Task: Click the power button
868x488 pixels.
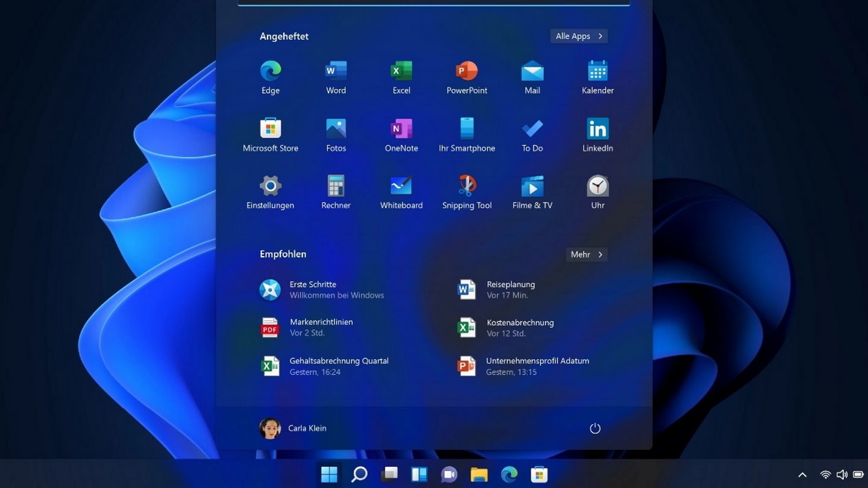Action: coord(595,428)
